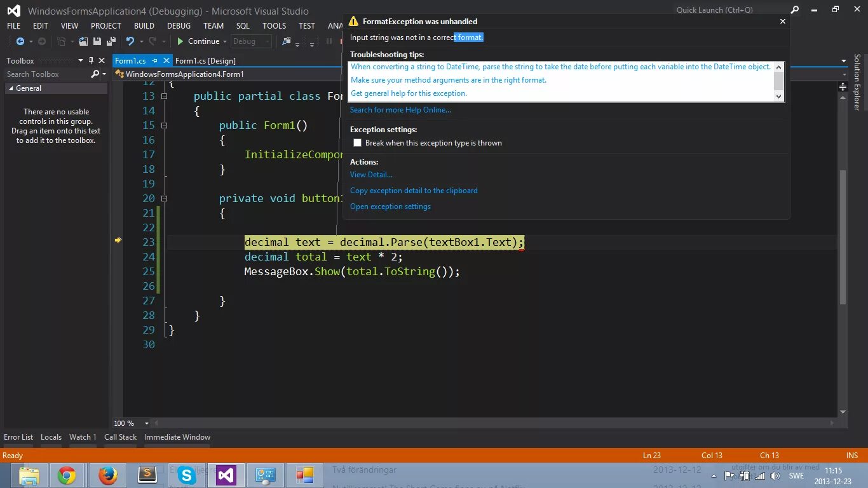Screen dimensions: 868x488
Task: Click the View Detail... link
Action: coord(371,175)
